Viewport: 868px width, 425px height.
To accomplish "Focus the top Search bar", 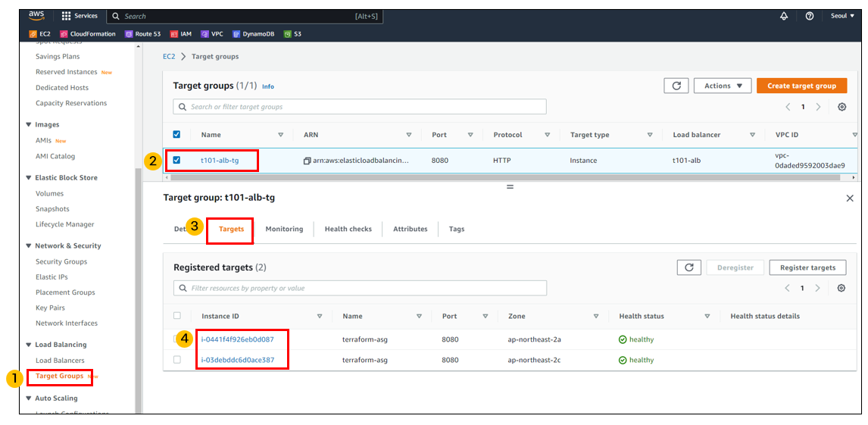I will [x=245, y=17].
